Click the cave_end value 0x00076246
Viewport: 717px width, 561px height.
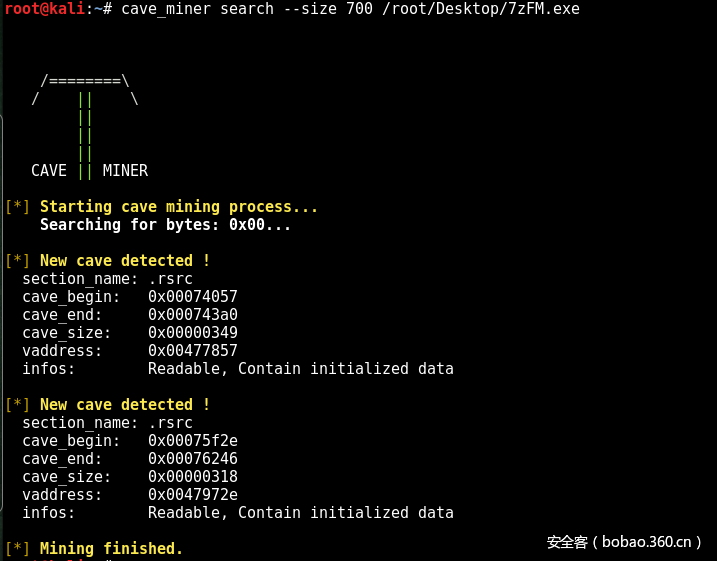pyautogui.click(x=192, y=459)
